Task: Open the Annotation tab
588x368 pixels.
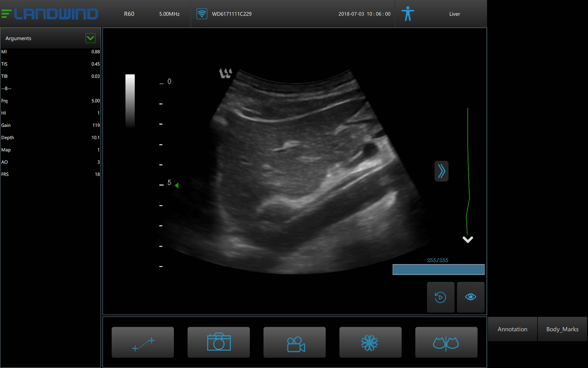Action: [x=512, y=329]
